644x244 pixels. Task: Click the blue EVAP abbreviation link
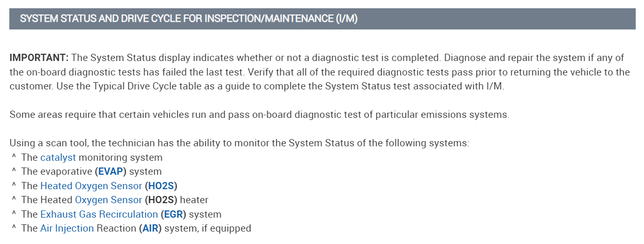111,172
